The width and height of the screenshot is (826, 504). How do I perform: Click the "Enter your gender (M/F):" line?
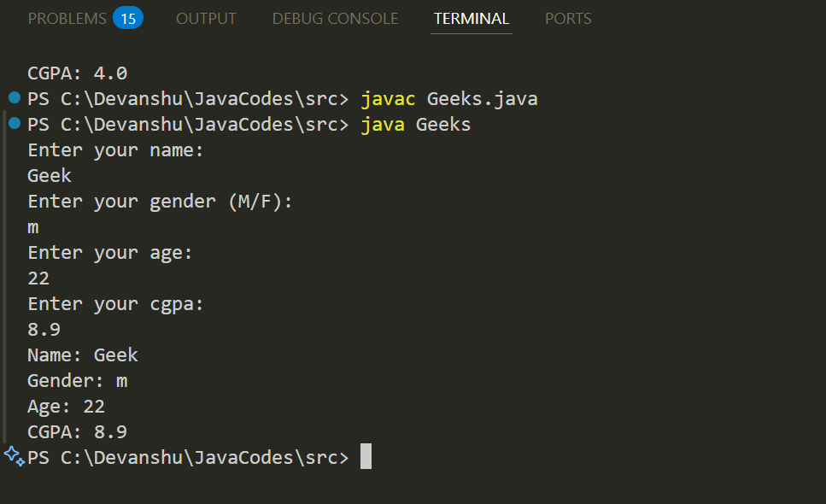[x=160, y=202]
